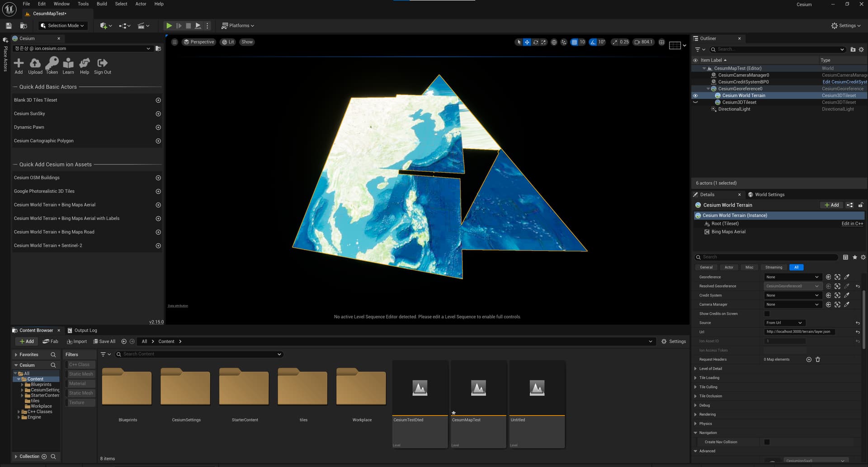Open Georeference None dropdown
This screenshot has height=467, width=868.
(793, 277)
